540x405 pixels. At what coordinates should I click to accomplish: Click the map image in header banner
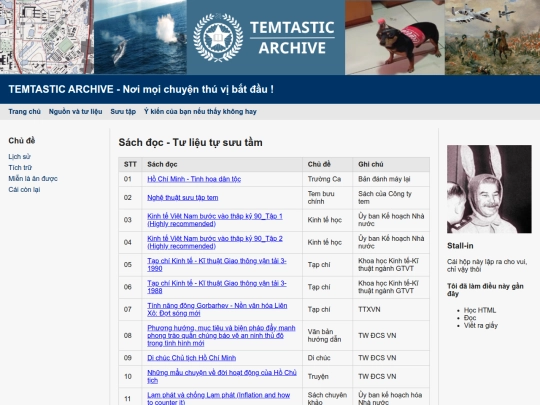tap(47, 37)
